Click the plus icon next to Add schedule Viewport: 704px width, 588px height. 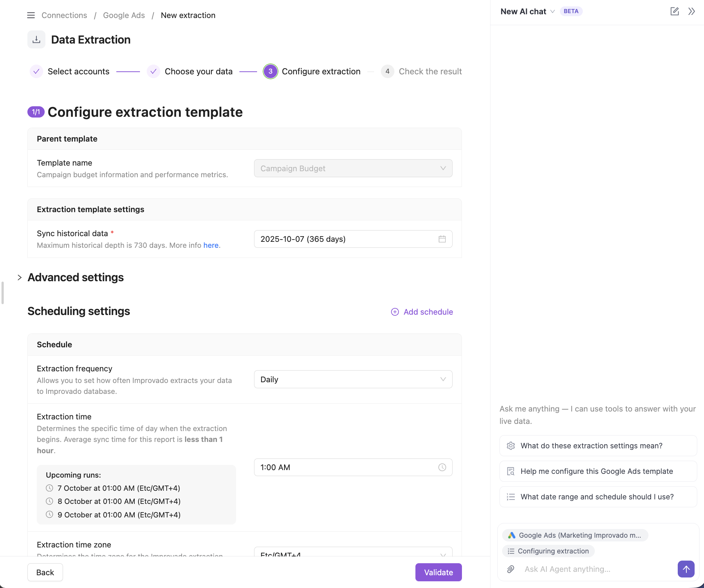pos(395,312)
